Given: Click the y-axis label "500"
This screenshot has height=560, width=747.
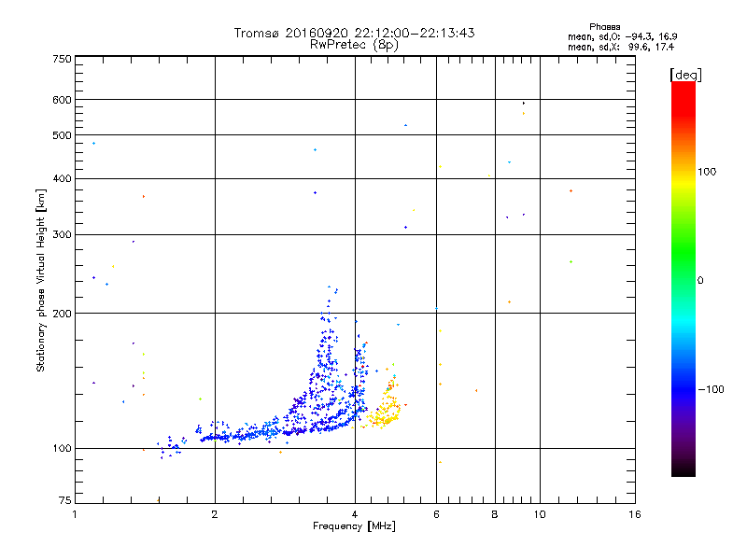Looking at the screenshot, I should pos(62,135).
